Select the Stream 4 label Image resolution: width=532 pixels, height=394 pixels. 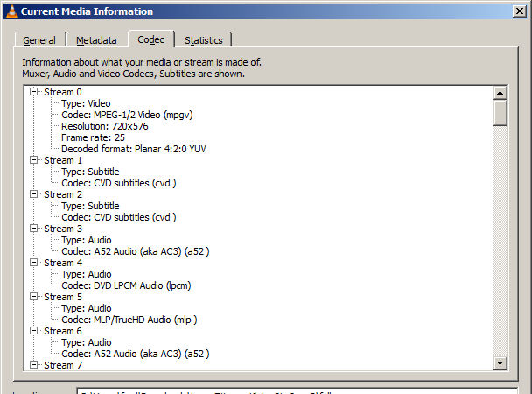[63, 263]
